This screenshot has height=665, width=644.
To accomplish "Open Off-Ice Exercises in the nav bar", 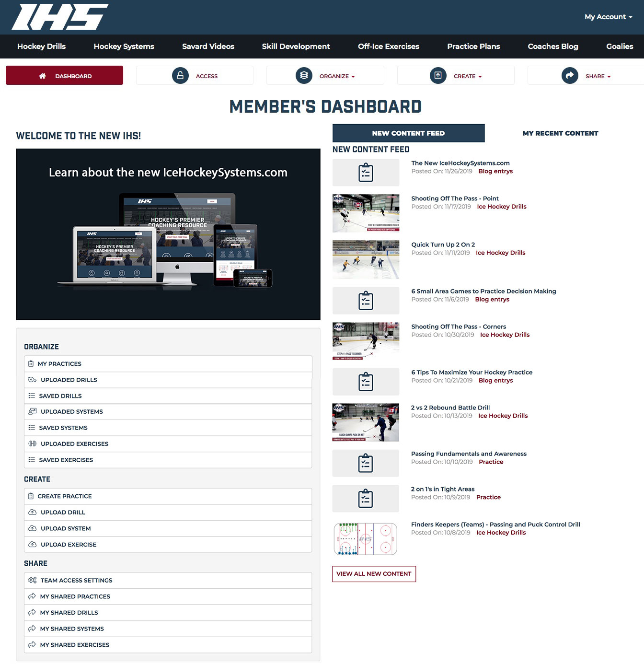I will coord(389,47).
